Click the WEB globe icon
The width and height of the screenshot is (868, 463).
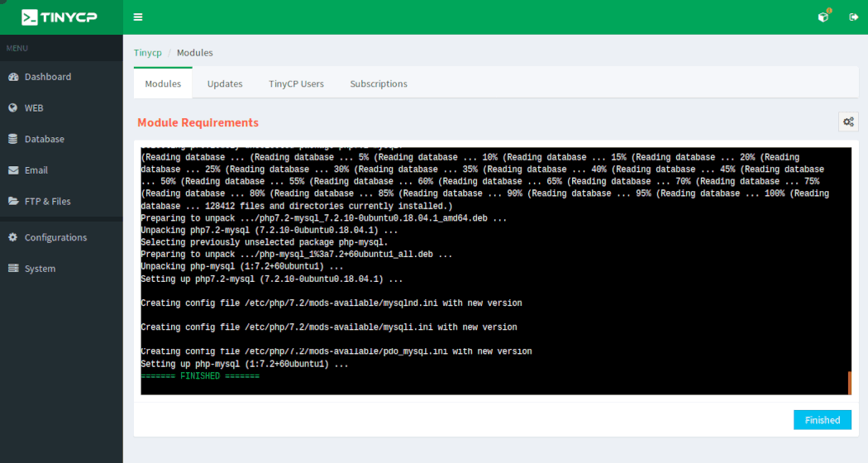[12, 108]
